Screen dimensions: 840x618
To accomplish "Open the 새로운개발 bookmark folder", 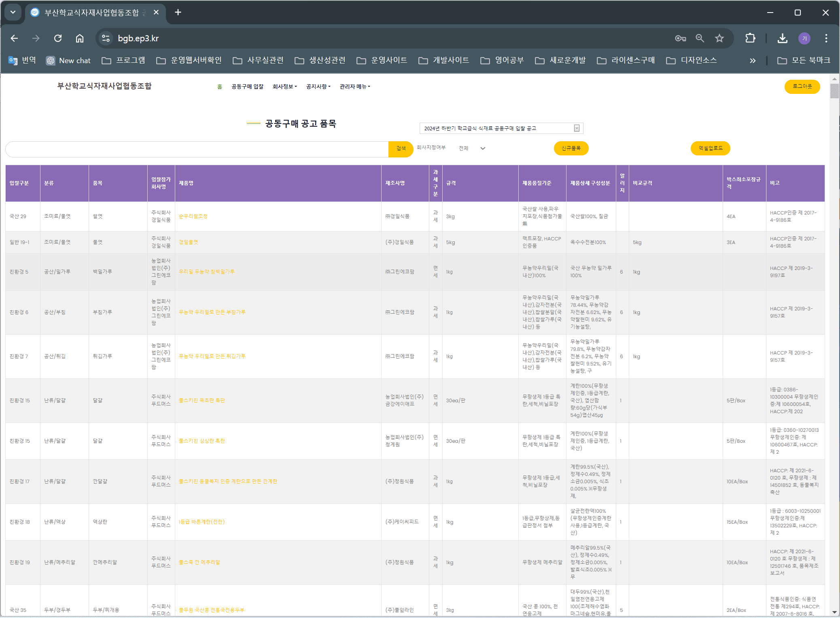I will point(560,60).
